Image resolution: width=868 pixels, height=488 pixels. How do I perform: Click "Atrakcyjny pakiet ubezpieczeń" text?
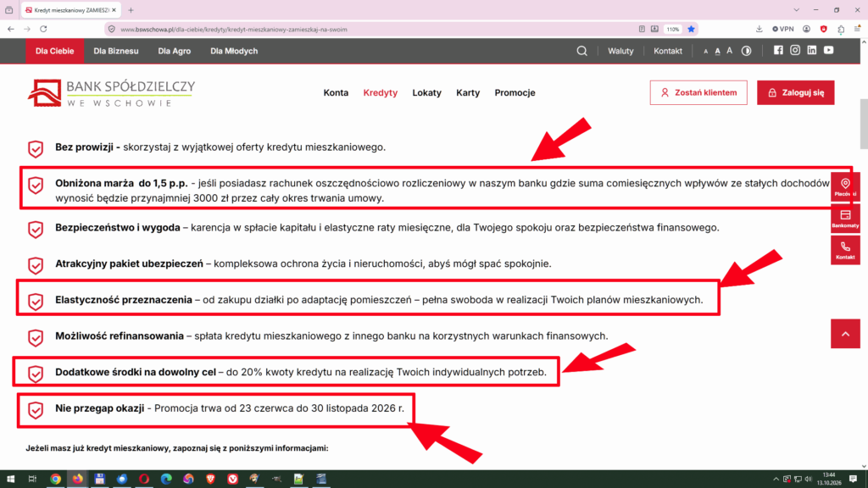[129, 264]
